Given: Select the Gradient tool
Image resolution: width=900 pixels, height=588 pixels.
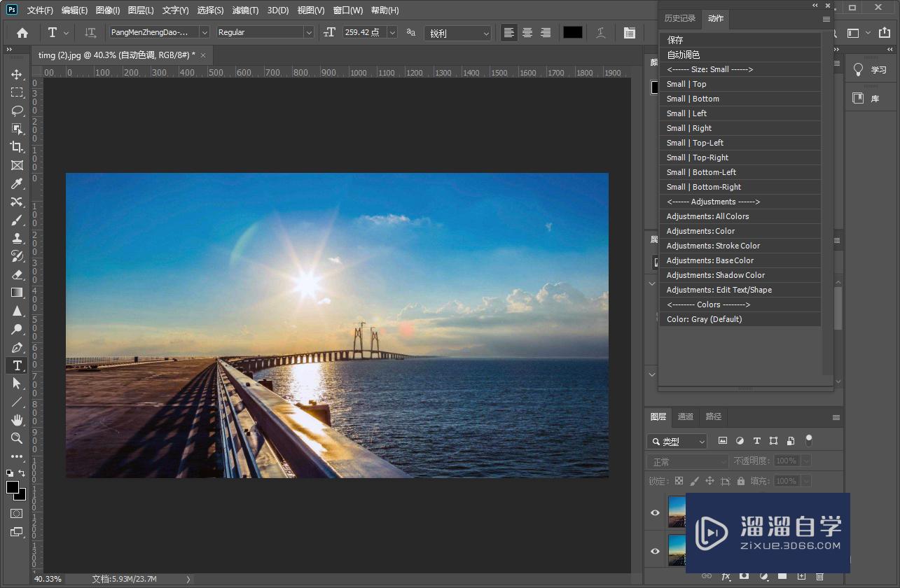Looking at the screenshot, I should [17, 293].
